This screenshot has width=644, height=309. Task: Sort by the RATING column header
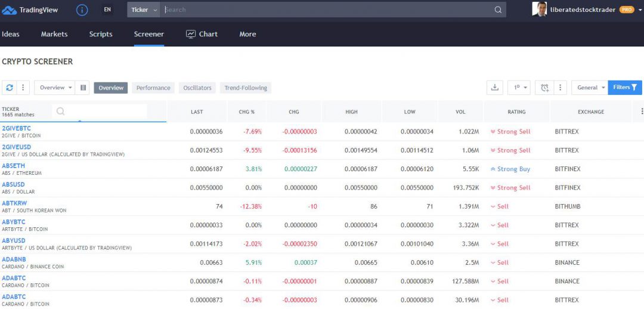click(516, 112)
